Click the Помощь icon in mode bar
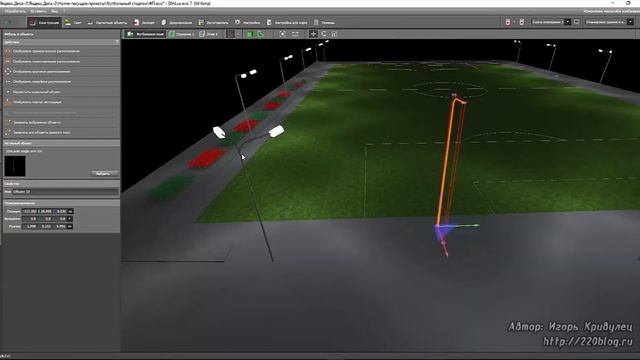Viewport: 640px width, 360px height. click(x=316, y=22)
